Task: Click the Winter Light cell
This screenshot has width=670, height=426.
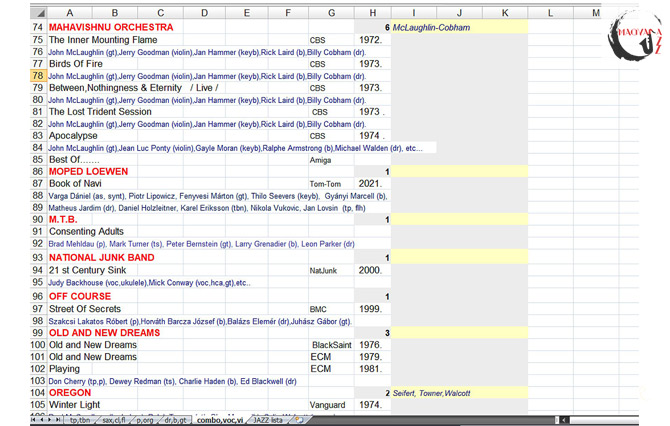Action: tap(74, 404)
